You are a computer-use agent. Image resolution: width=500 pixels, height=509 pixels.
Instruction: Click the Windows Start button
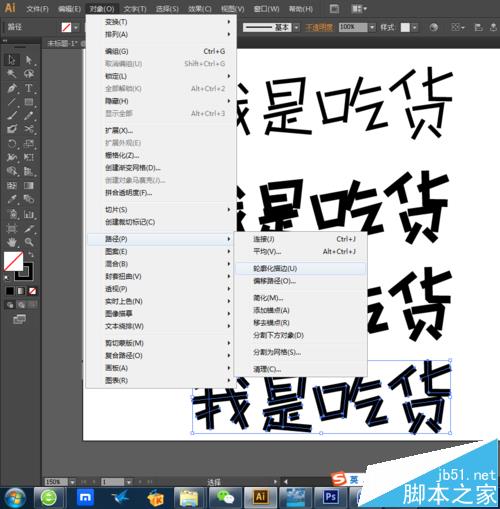point(15,498)
